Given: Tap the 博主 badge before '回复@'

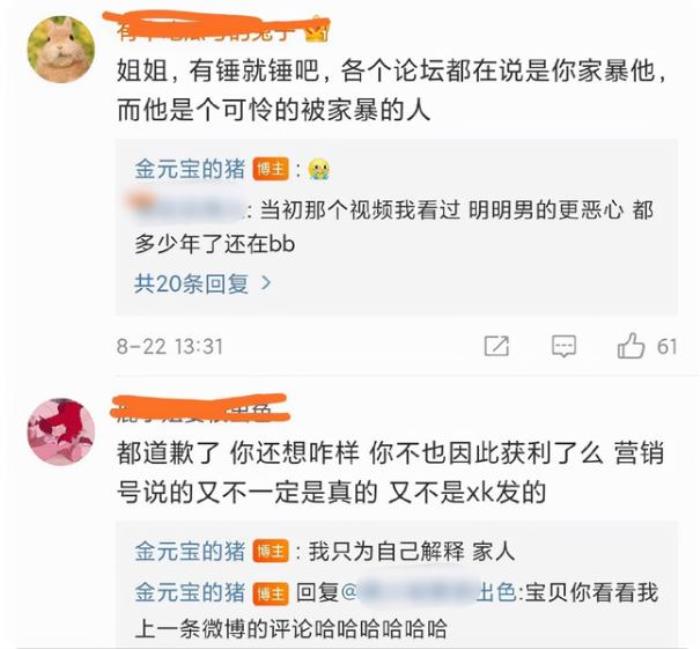Looking at the screenshot, I should point(271,593).
